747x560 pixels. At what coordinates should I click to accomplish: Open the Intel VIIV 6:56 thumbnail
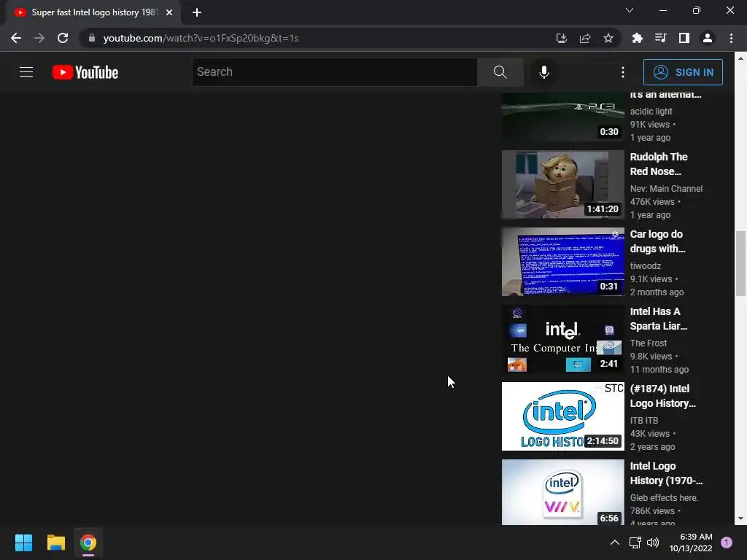pyautogui.click(x=563, y=492)
